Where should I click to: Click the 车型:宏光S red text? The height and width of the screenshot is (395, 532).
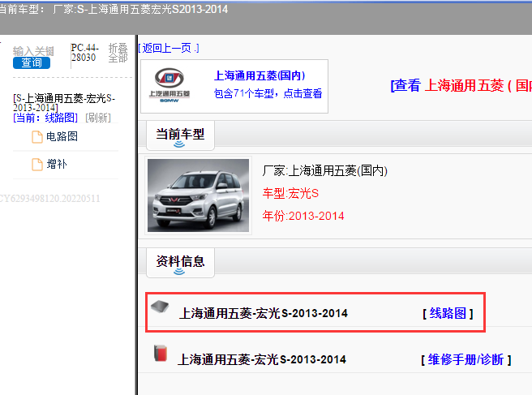pyautogui.click(x=290, y=193)
